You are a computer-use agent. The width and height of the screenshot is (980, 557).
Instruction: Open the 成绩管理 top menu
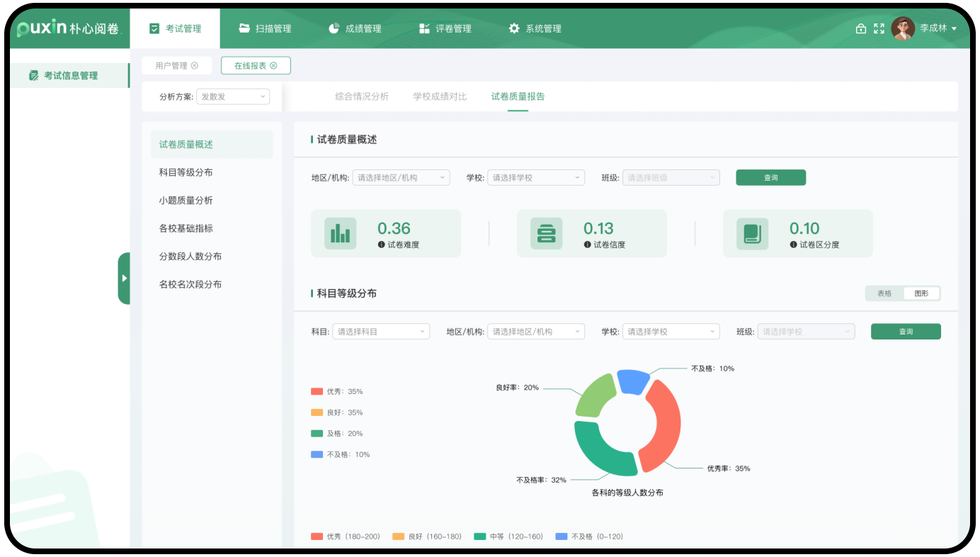pyautogui.click(x=355, y=28)
